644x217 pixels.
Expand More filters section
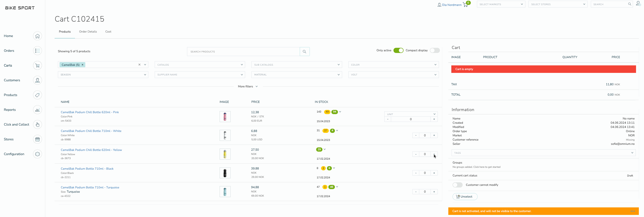coord(248,86)
